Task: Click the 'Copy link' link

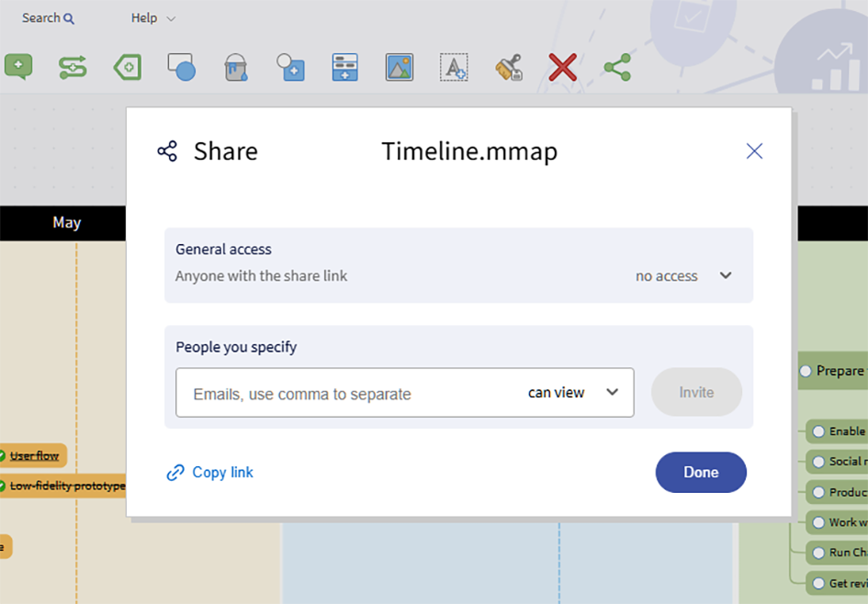Action: [x=210, y=473]
